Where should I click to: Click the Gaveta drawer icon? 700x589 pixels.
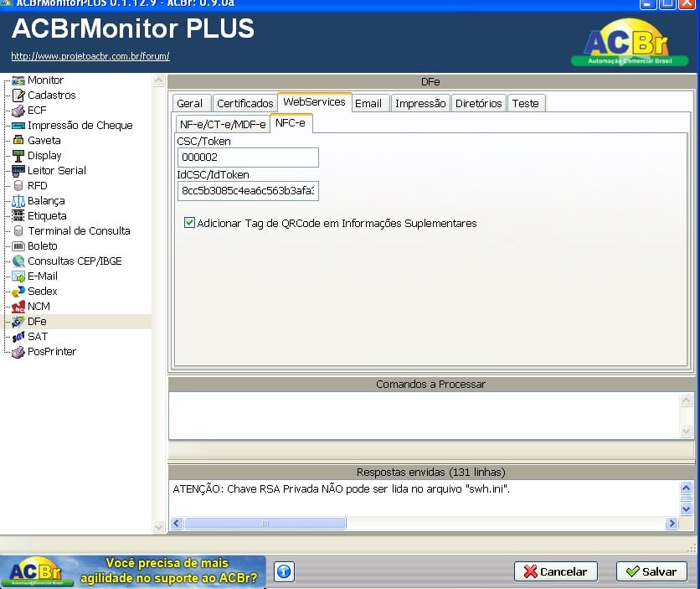18,140
